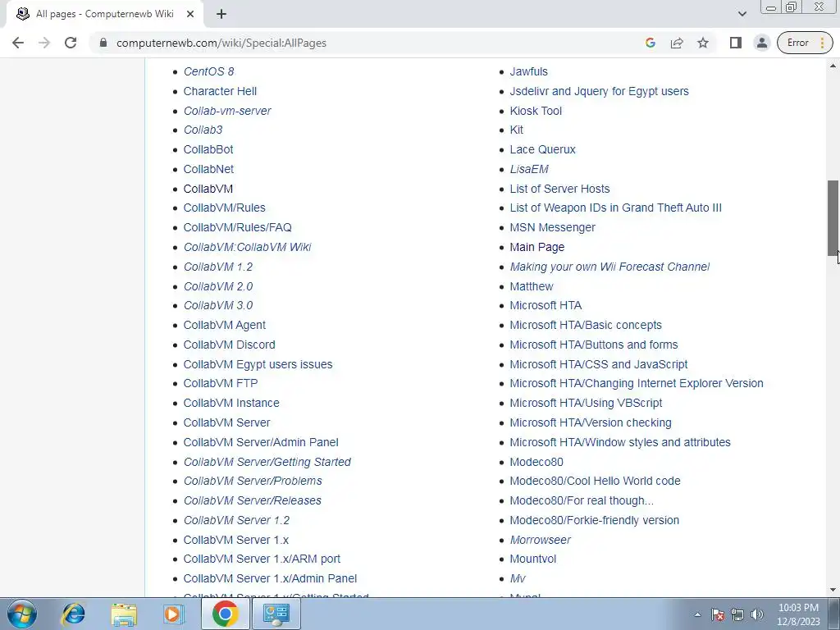Open the clock showing 10:03 PM

[798, 614]
